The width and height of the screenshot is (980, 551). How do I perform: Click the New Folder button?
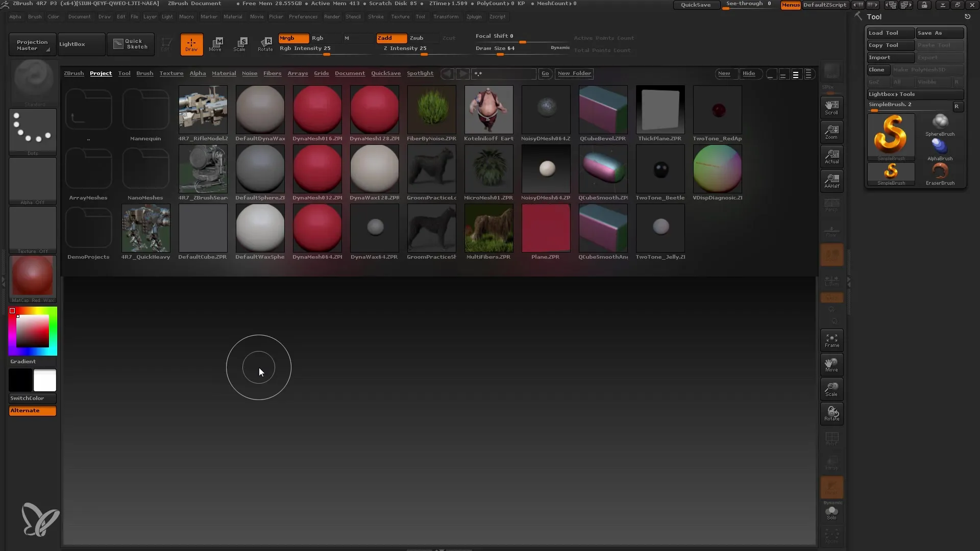[x=574, y=73]
